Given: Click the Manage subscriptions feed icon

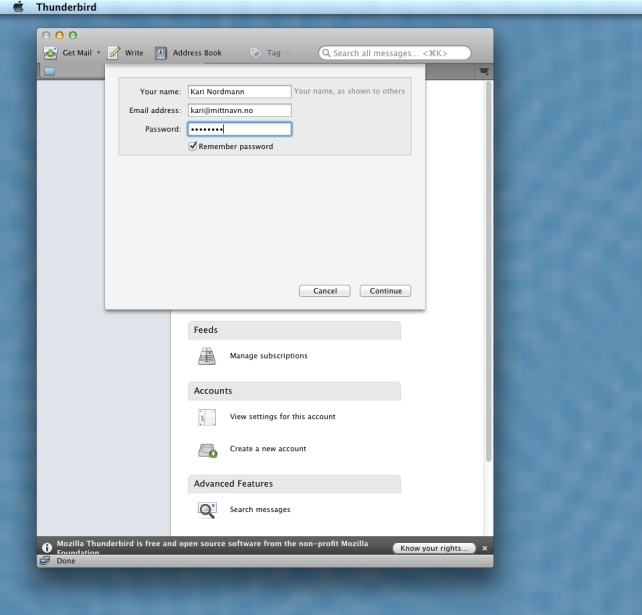Looking at the screenshot, I should point(207,356).
